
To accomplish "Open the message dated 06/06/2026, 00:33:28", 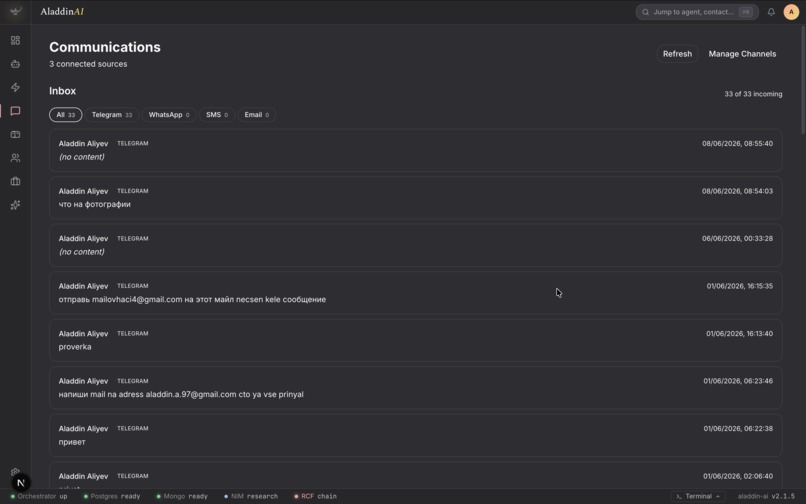I will pyautogui.click(x=415, y=245).
